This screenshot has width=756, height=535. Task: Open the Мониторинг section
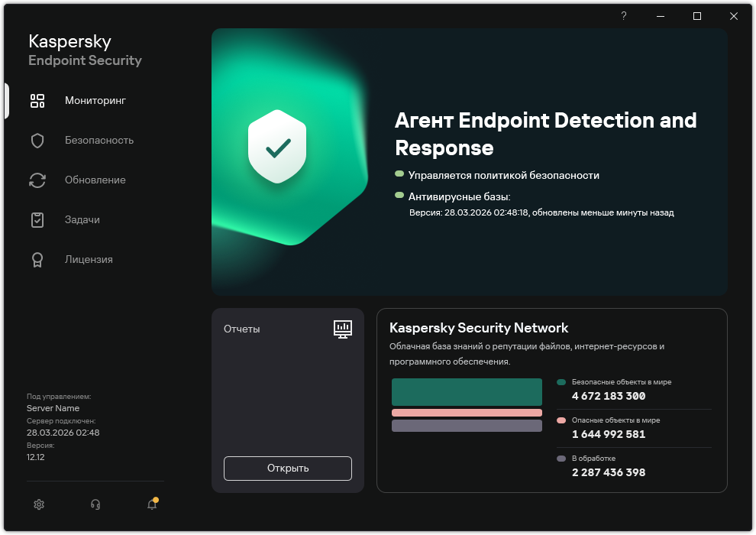(95, 101)
